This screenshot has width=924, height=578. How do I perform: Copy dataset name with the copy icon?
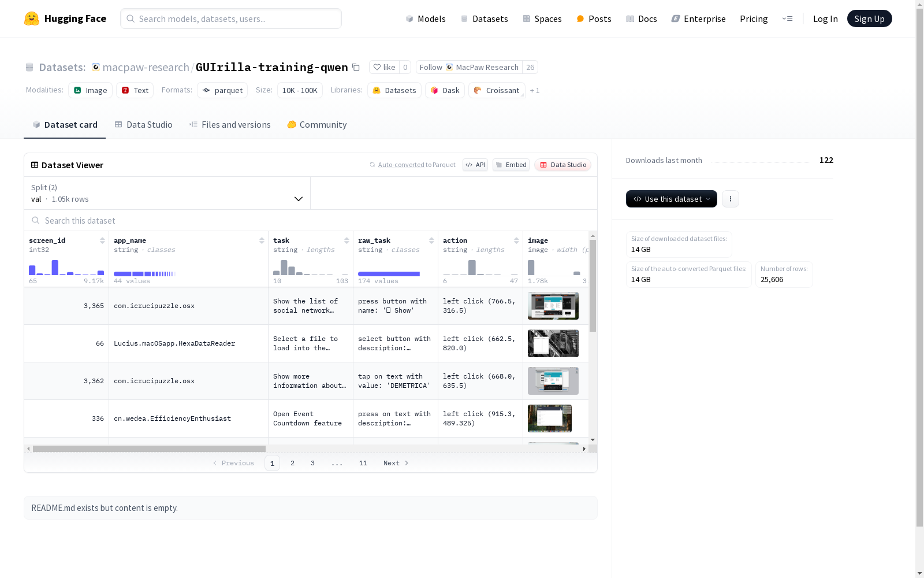(356, 67)
